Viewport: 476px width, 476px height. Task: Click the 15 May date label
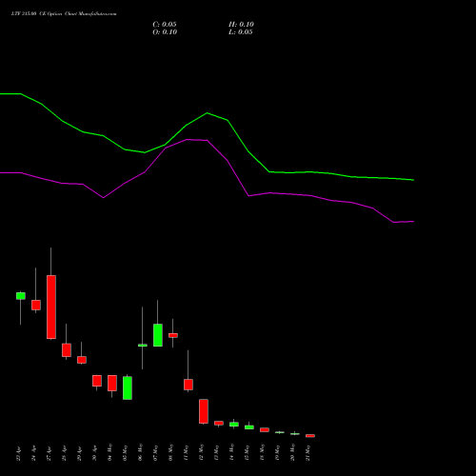coord(248,452)
